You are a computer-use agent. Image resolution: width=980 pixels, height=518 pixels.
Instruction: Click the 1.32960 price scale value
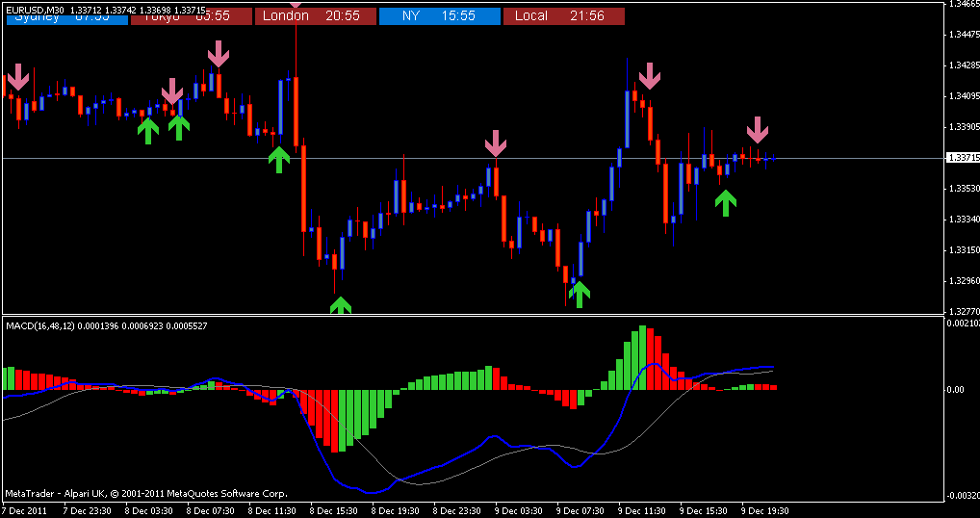click(x=963, y=280)
